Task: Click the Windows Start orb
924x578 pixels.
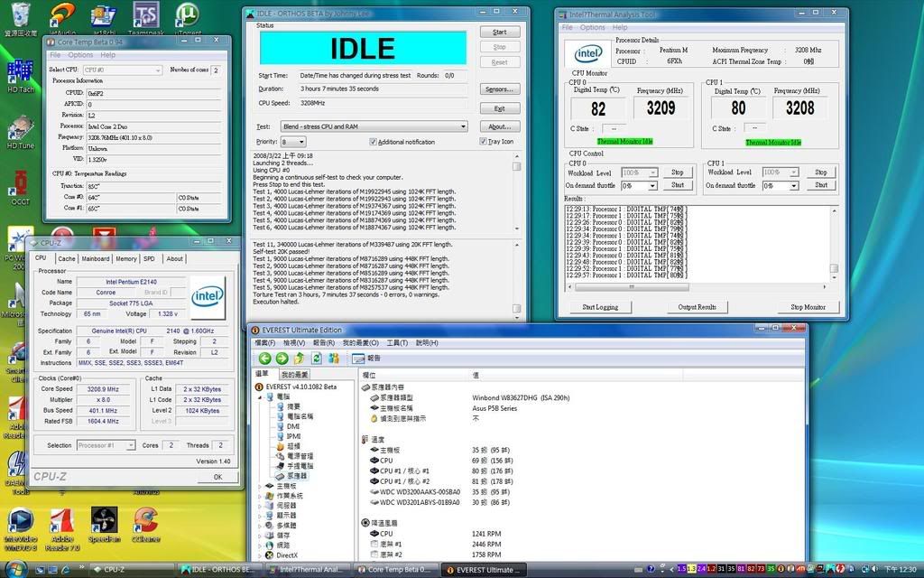Action: point(16,568)
